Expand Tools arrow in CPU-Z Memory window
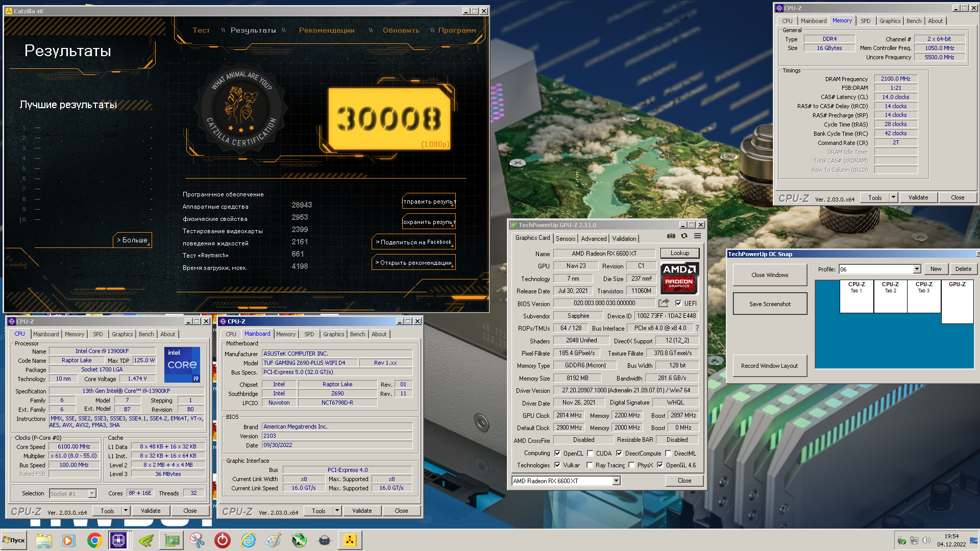Image resolution: width=980 pixels, height=551 pixels. point(893,197)
